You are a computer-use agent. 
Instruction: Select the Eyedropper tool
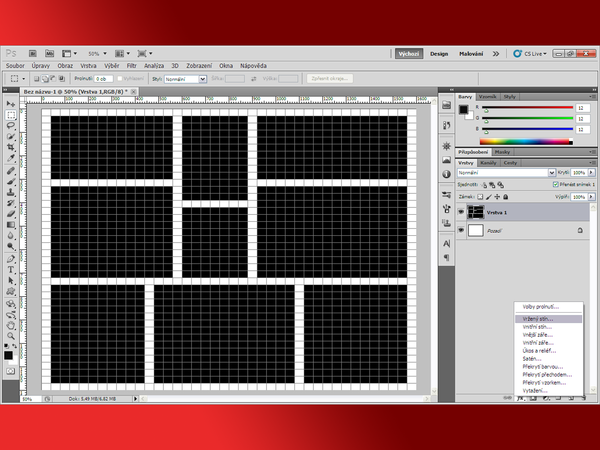click(x=11, y=158)
